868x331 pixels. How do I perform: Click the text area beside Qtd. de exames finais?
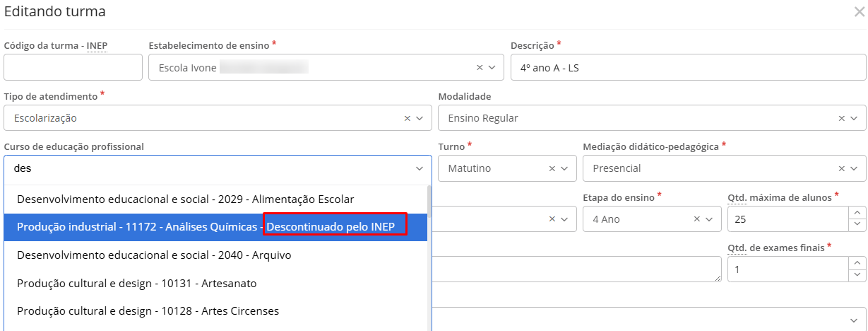click(575, 269)
